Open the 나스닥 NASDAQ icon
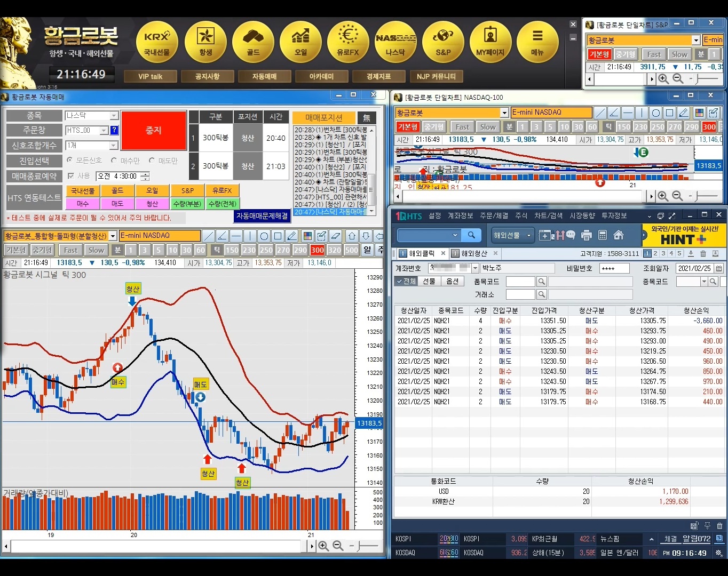The image size is (728, 576). point(395,42)
